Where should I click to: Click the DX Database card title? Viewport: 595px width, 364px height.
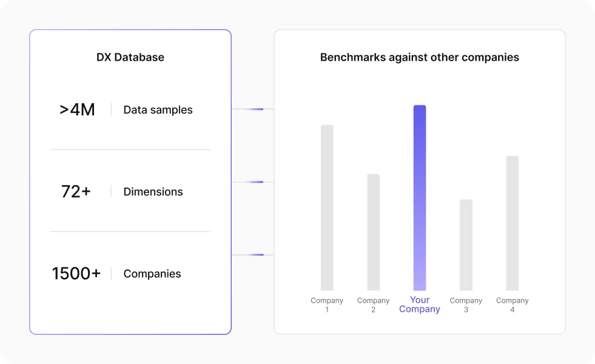(x=130, y=58)
